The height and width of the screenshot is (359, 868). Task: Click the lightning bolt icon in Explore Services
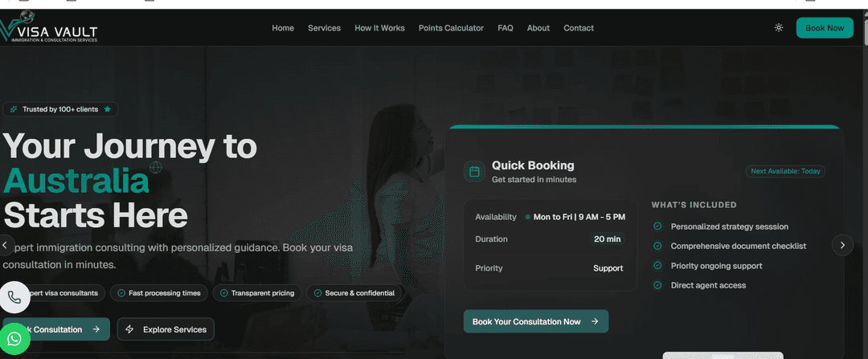click(x=129, y=329)
